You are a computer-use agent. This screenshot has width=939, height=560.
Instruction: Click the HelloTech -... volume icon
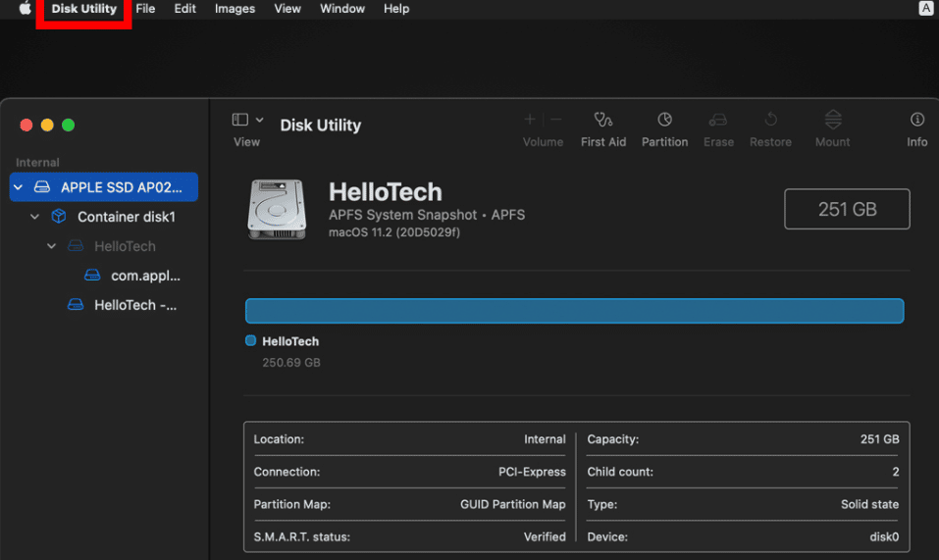[76, 305]
